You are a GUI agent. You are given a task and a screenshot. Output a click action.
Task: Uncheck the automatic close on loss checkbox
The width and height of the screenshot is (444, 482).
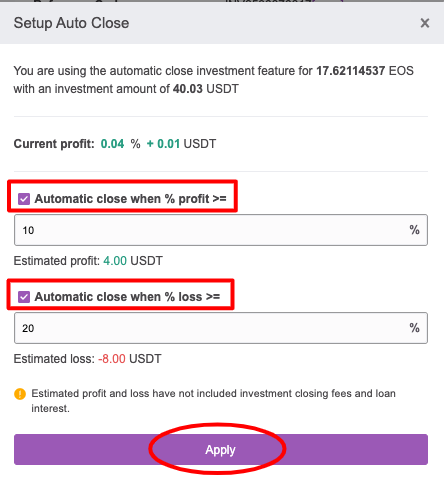pyautogui.click(x=24, y=297)
